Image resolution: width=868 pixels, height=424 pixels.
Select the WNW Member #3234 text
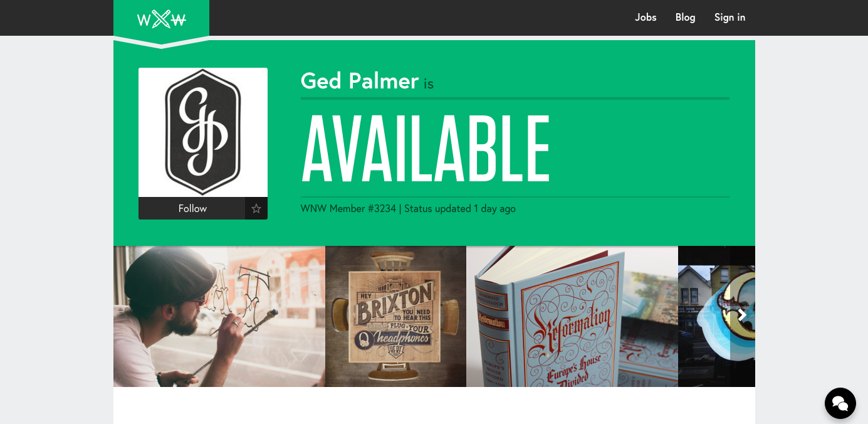(x=348, y=209)
